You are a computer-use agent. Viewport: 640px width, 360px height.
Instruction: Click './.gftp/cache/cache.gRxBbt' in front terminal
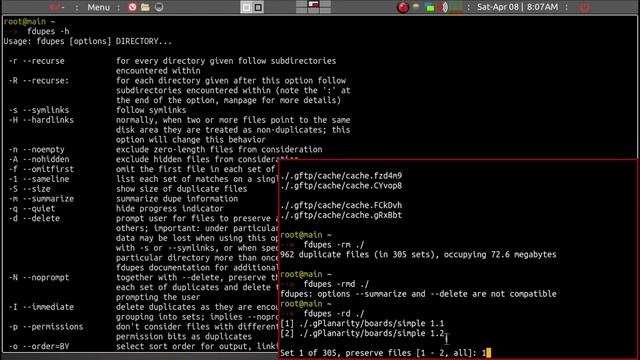tap(341, 215)
